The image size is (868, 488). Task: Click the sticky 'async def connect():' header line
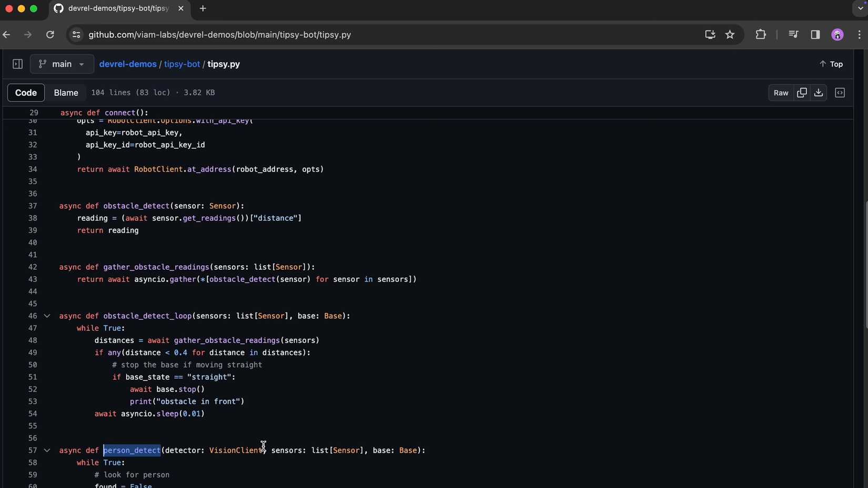click(104, 113)
